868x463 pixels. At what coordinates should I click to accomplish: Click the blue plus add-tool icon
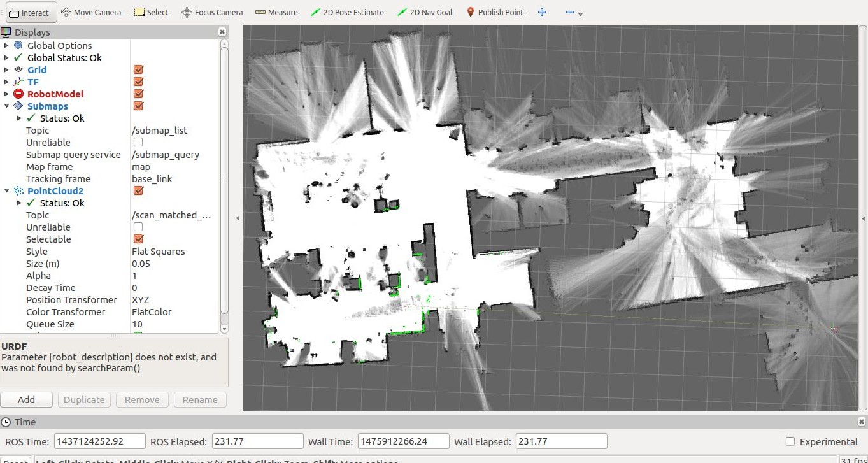pyautogui.click(x=542, y=12)
